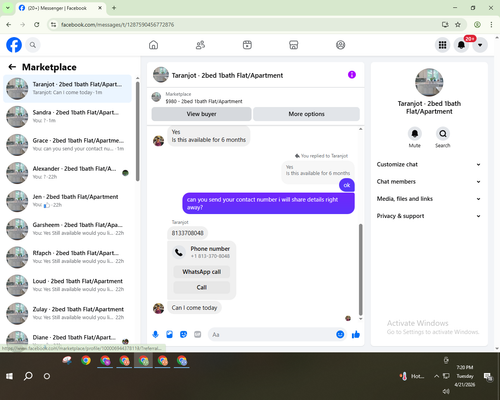Viewport: 500px width, 400px height.
Task: Open Taranjot conversation in chat list
Action: [x=67, y=89]
